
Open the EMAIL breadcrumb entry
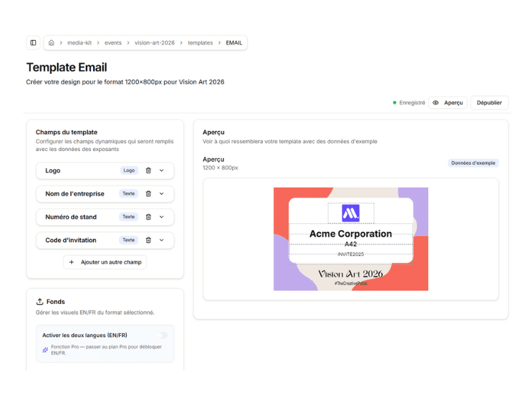coord(233,42)
